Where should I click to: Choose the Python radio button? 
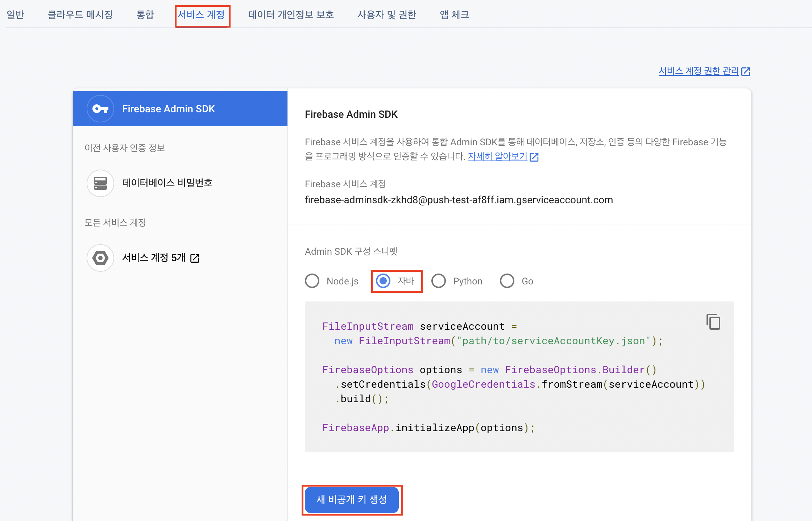pos(439,281)
